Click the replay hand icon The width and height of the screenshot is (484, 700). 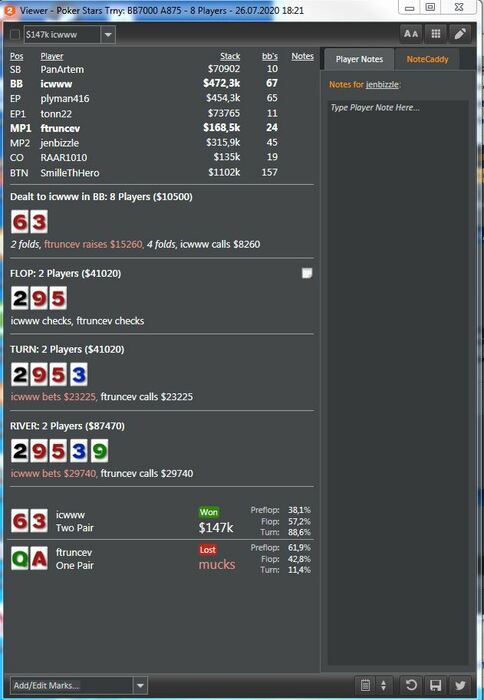(411, 685)
